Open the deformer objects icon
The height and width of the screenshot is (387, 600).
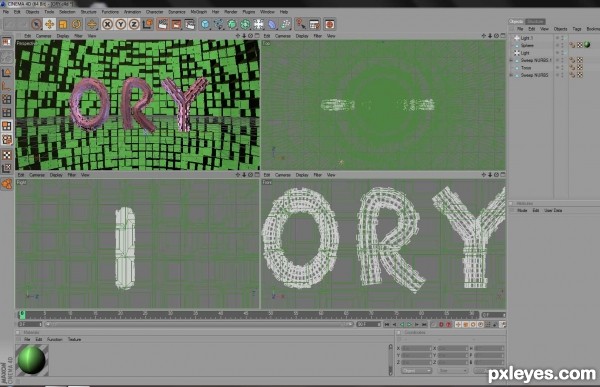pyautogui.click(x=272, y=24)
